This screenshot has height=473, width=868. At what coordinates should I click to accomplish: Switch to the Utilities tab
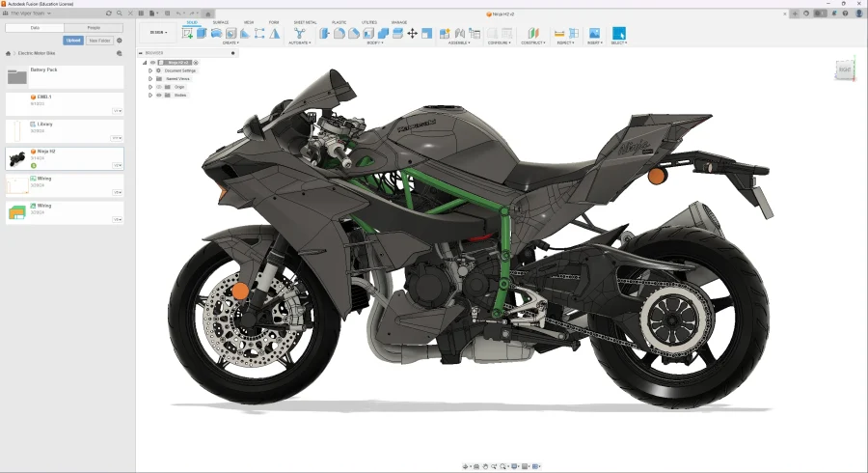pos(369,22)
